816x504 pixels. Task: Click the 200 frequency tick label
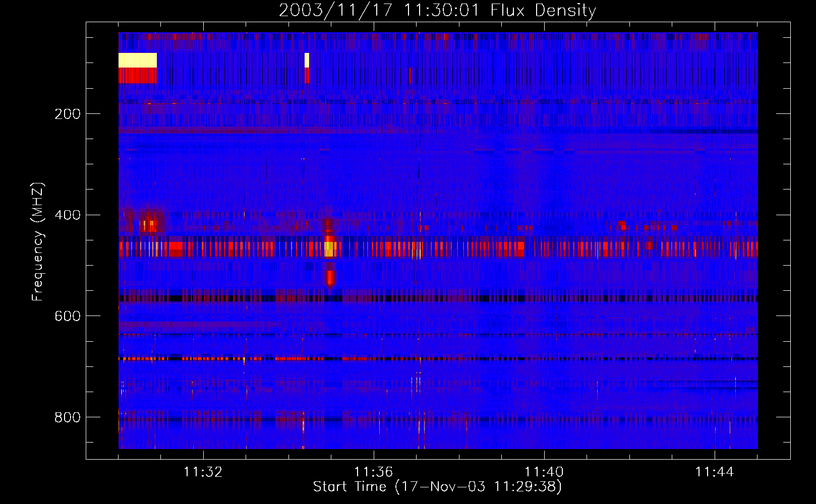tap(67, 114)
